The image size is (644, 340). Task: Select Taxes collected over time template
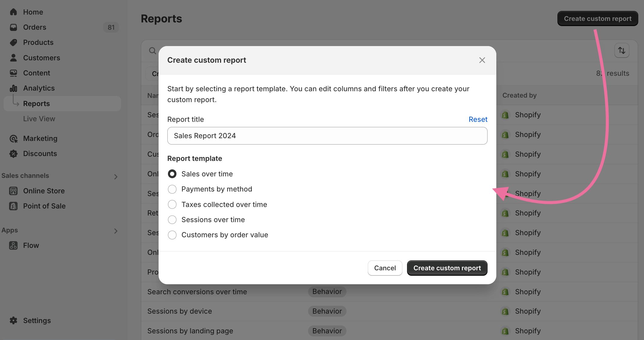point(172,205)
